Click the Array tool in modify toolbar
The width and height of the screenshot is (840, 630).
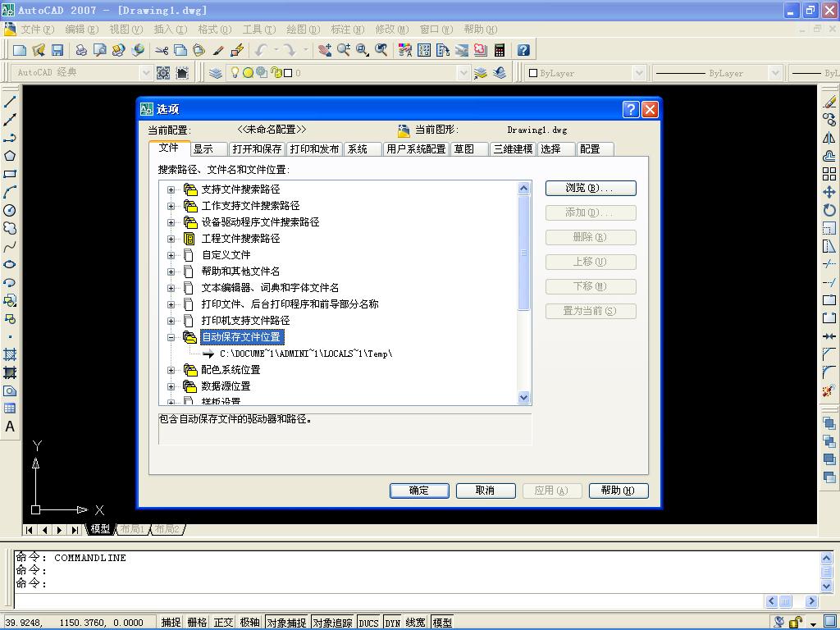pos(829,174)
